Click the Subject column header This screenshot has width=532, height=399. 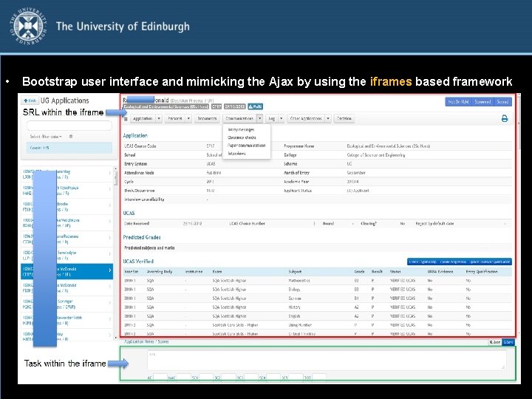click(295, 272)
